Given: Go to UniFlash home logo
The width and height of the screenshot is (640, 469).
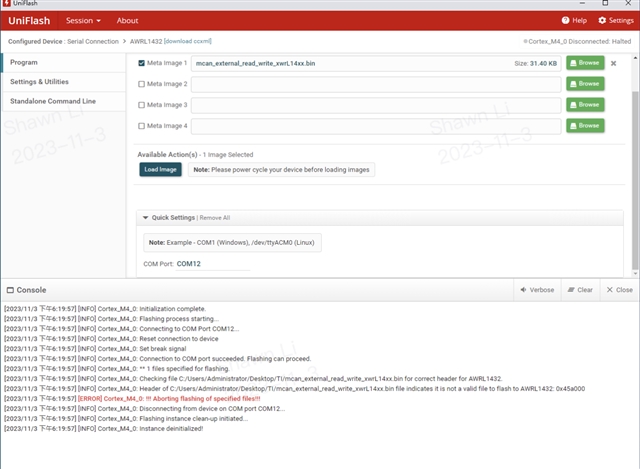Looking at the screenshot, I should coord(29,20).
